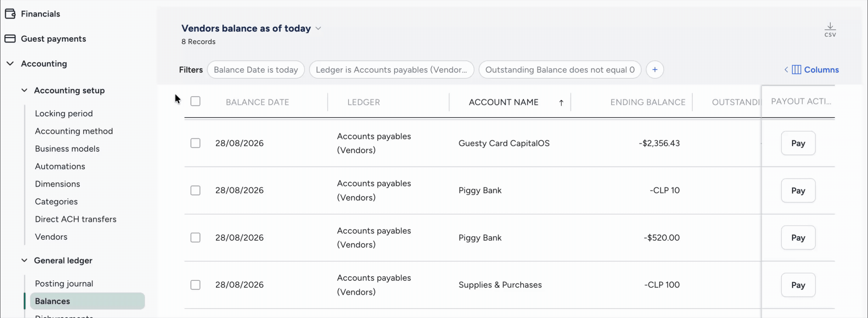Viewport: 868px width, 318px height.
Task: Select the Supplies & Purchases row checkbox
Action: pos(196,285)
